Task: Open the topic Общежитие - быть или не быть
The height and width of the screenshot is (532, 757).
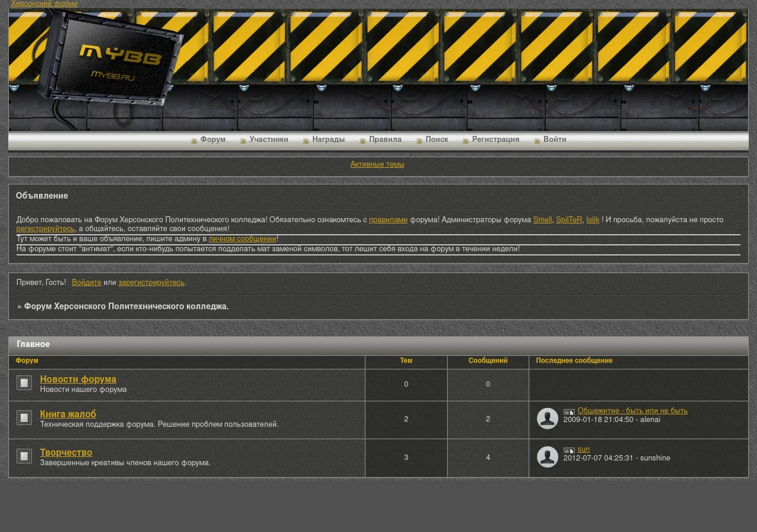Action: 633,411
